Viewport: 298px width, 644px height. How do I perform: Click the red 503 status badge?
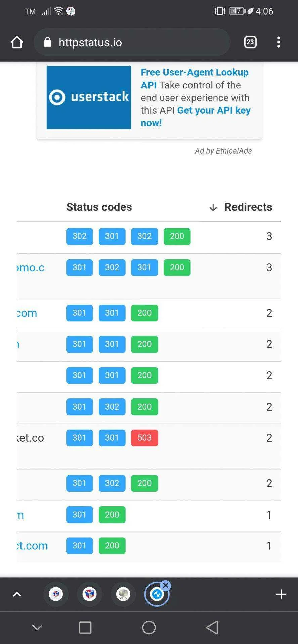(x=144, y=438)
